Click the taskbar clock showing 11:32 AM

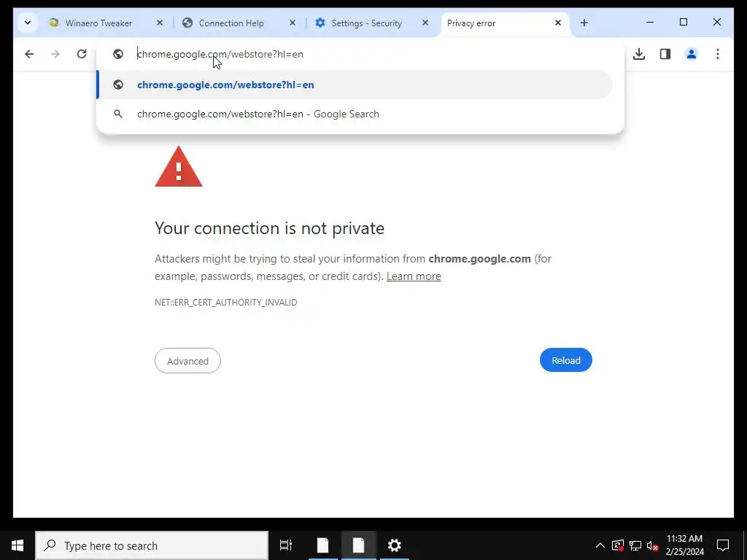point(684,545)
